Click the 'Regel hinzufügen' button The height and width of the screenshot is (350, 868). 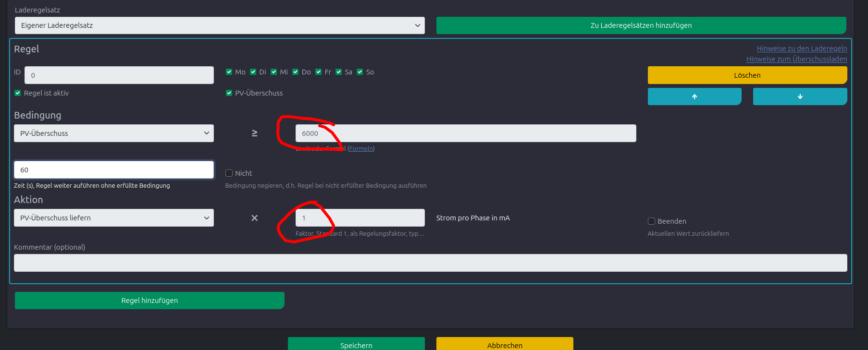[x=149, y=301]
